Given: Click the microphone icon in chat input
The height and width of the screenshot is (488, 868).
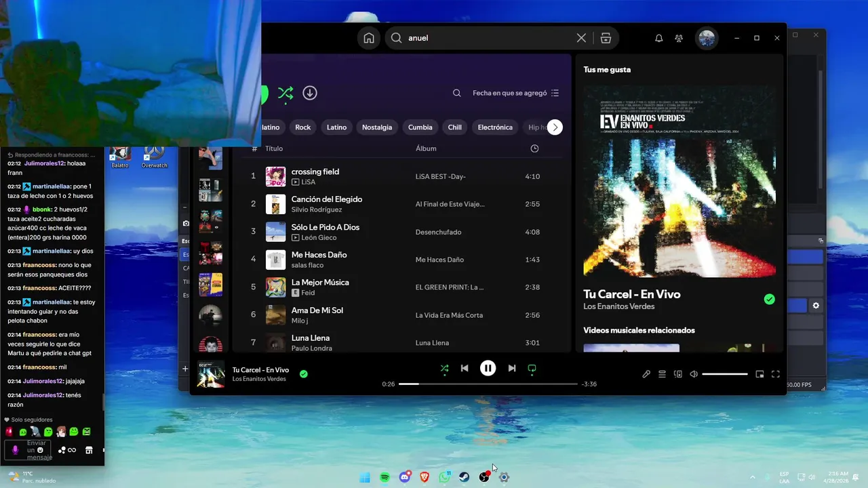Looking at the screenshot, I should click(15, 450).
